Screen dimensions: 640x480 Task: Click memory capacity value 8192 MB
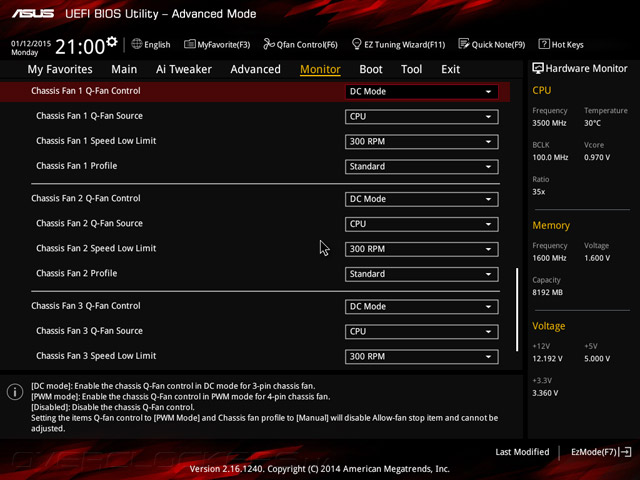click(547, 292)
